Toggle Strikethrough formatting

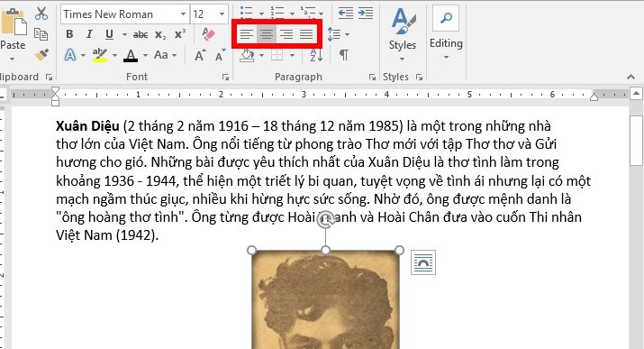(141, 35)
